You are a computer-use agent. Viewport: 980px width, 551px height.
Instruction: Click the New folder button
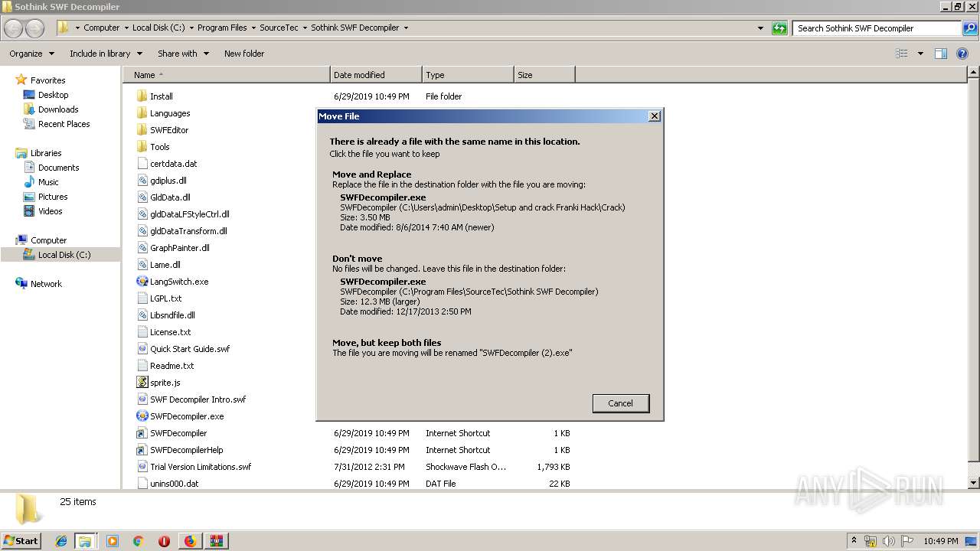click(244, 54)
